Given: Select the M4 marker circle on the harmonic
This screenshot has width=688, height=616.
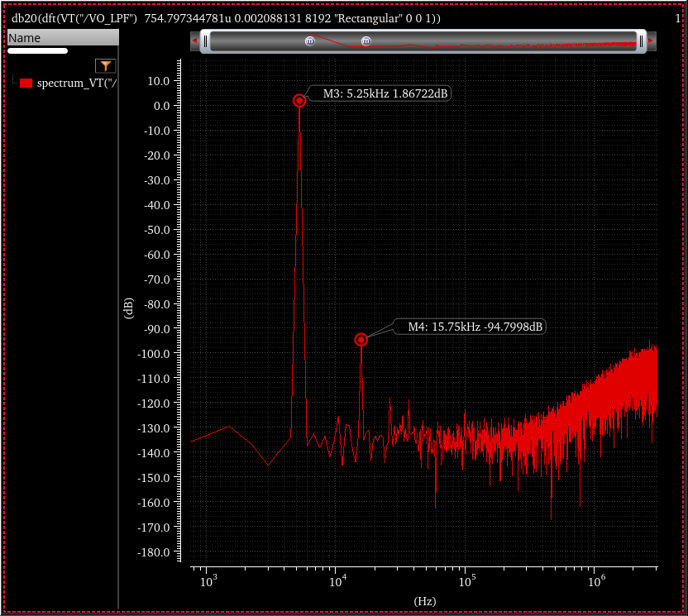Looking at the screenshot, I should 361,340.
